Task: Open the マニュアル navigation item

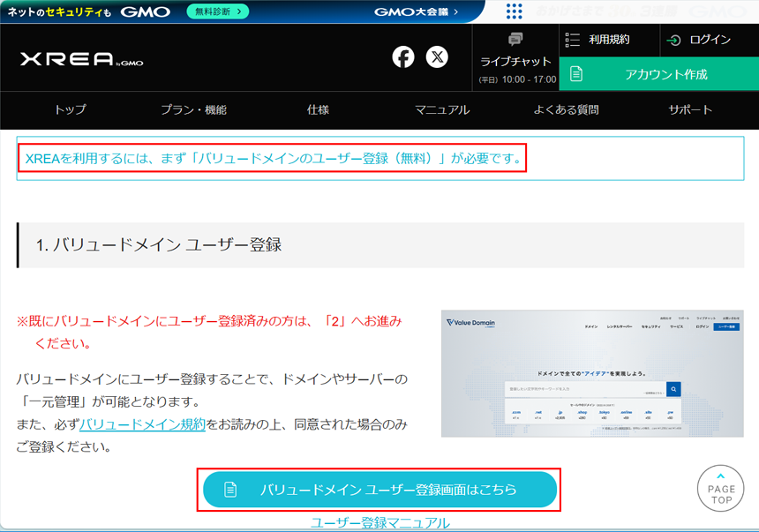Action: [442, 110]
